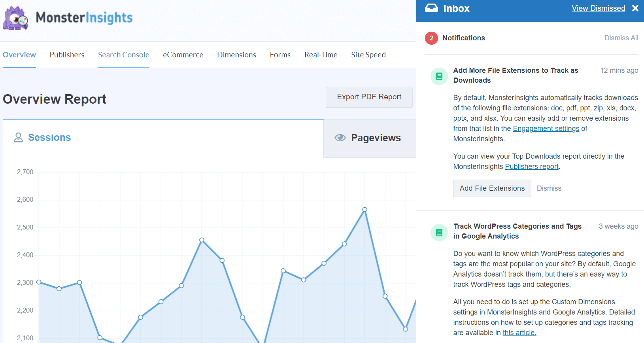Click the 2,600 y-axis label

tap(25, 199)
